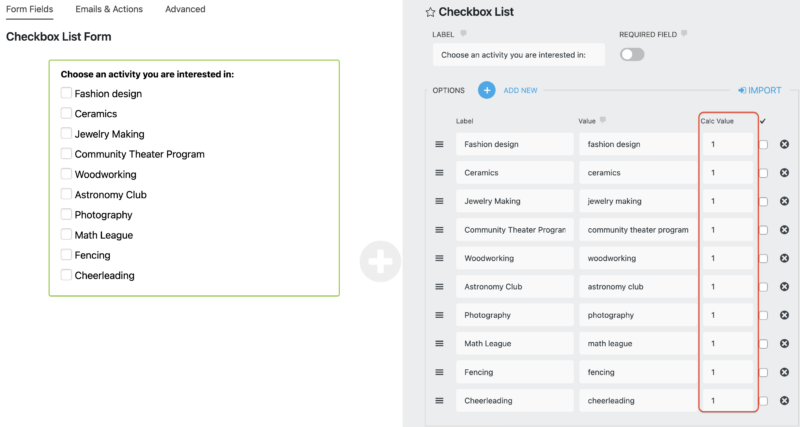Check Astronomy Club in form preview

[x=66, y=194]
